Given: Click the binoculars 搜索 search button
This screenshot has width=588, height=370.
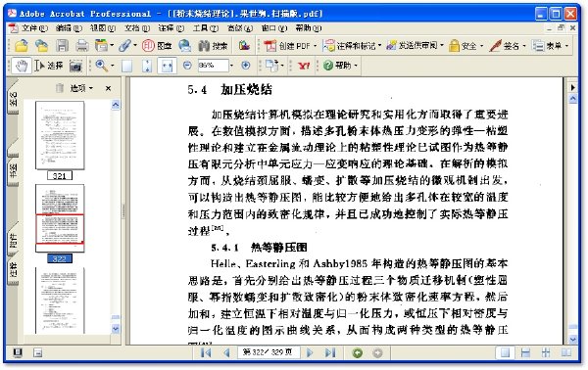Looking at the screenshot, I should [213, 46].
